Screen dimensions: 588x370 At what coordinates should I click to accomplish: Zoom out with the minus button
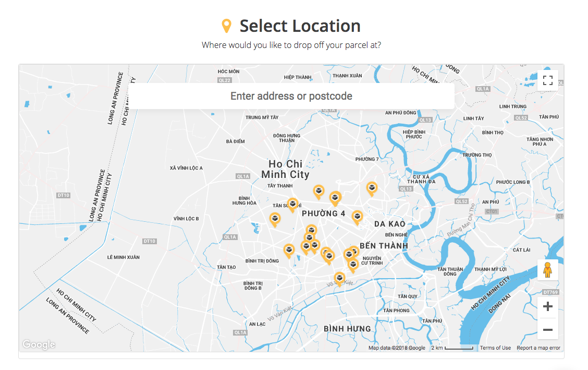point(547,329)
